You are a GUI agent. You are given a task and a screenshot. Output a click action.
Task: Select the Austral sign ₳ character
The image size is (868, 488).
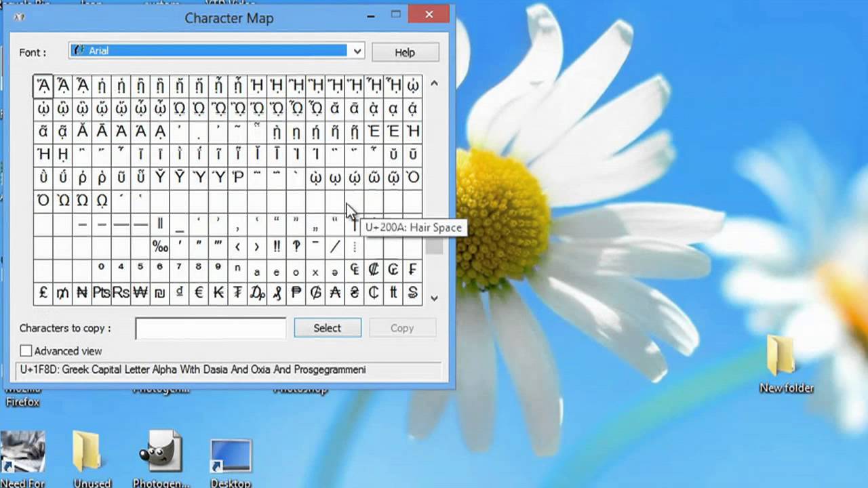pyautogui.click(x=335, y=293)
